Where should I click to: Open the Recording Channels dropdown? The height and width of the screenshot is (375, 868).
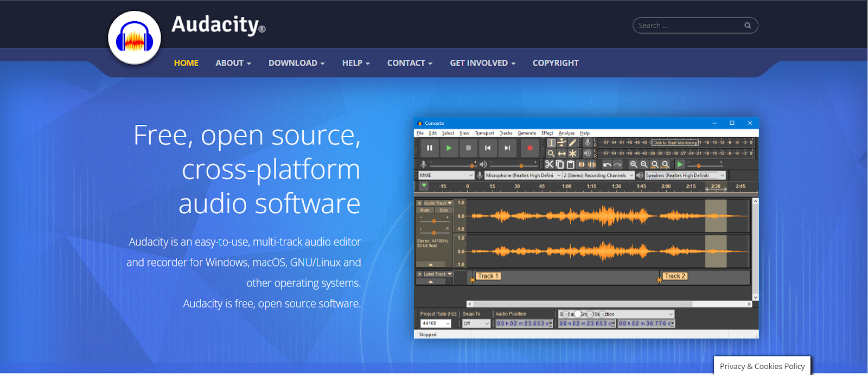click(x=598, y=175)
